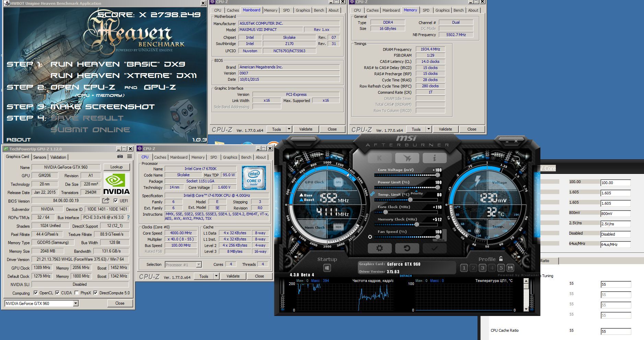Image resolution: width=644 pixels, height=340 pixels.
Task: Toggle the CUDA checkbox
Action: point(57,293)
